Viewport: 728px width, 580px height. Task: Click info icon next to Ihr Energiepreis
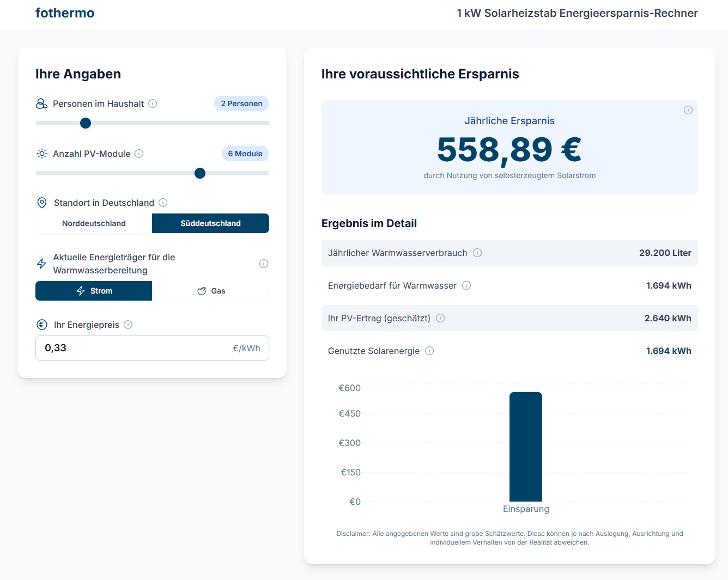pos(128,325)
